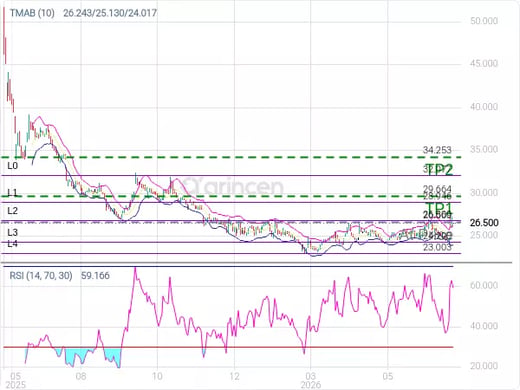Click the 10 month label on time axis
Image resolution: width=520 pixels, height=390 pixels.
(x=157, y=376)
